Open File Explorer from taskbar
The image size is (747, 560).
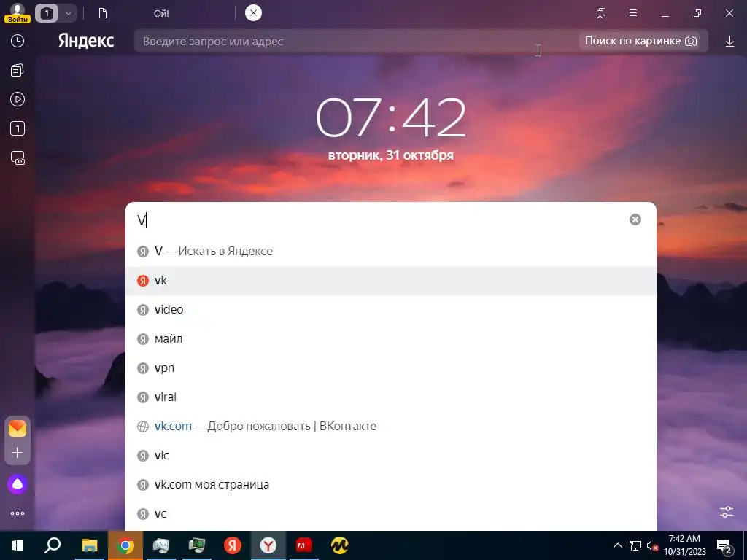click(x=89, y=545)
